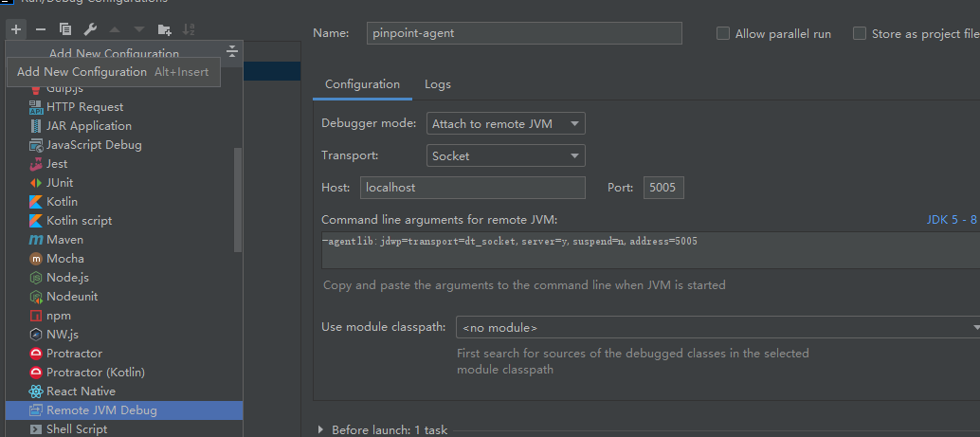Select the Configuration tab

[362, 84]
